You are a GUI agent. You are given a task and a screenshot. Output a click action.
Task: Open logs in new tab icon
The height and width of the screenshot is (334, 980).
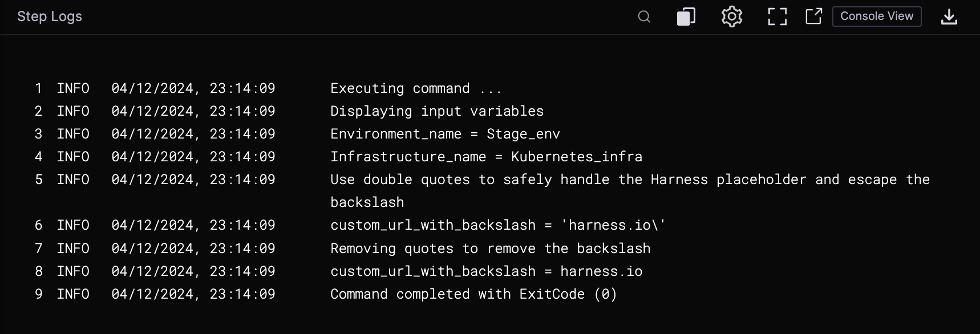click(813, 17)
